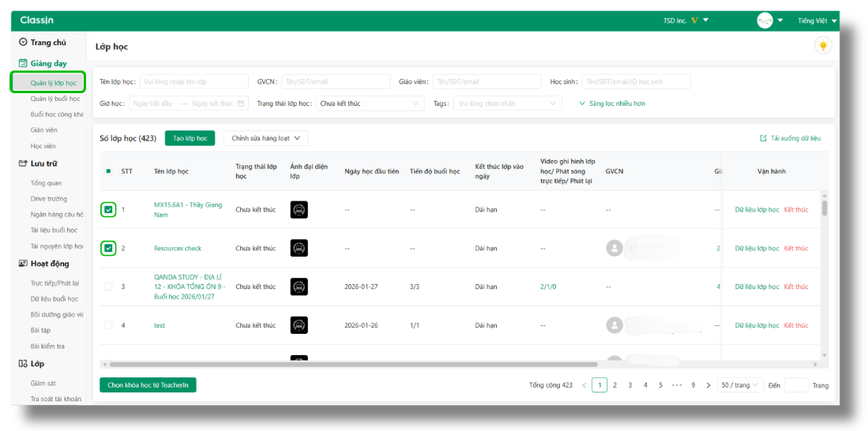Check the checkbox for row 3

(x=108, y=287)
